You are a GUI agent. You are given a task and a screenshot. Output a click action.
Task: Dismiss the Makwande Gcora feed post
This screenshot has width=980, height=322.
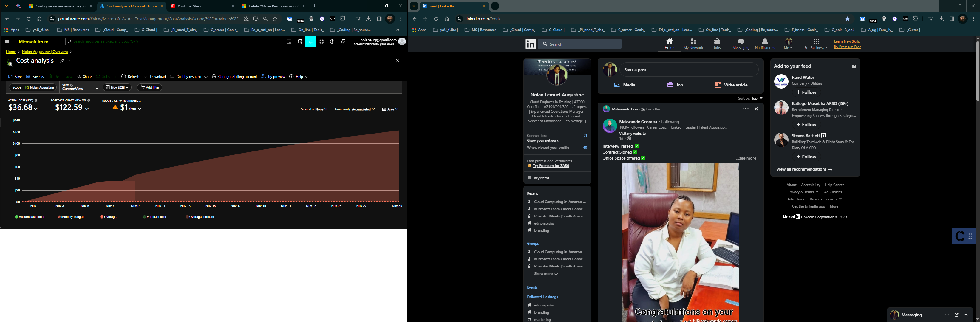tap(756, 109)
